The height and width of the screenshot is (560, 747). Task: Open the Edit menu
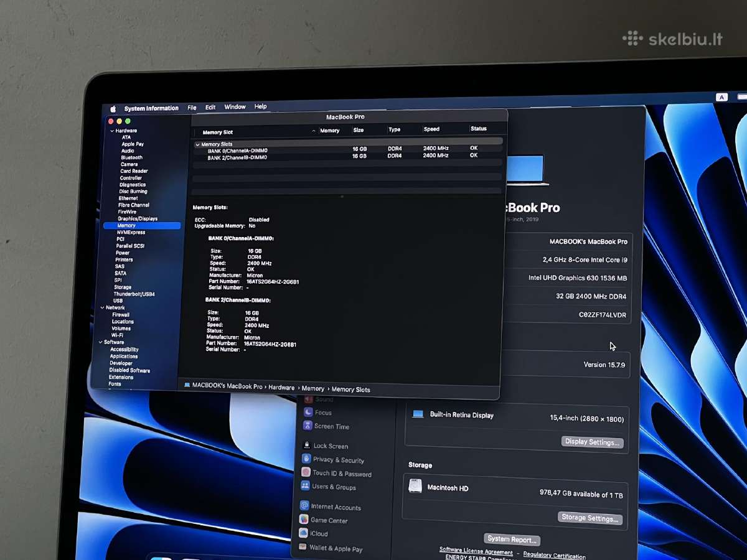(210, 107)
